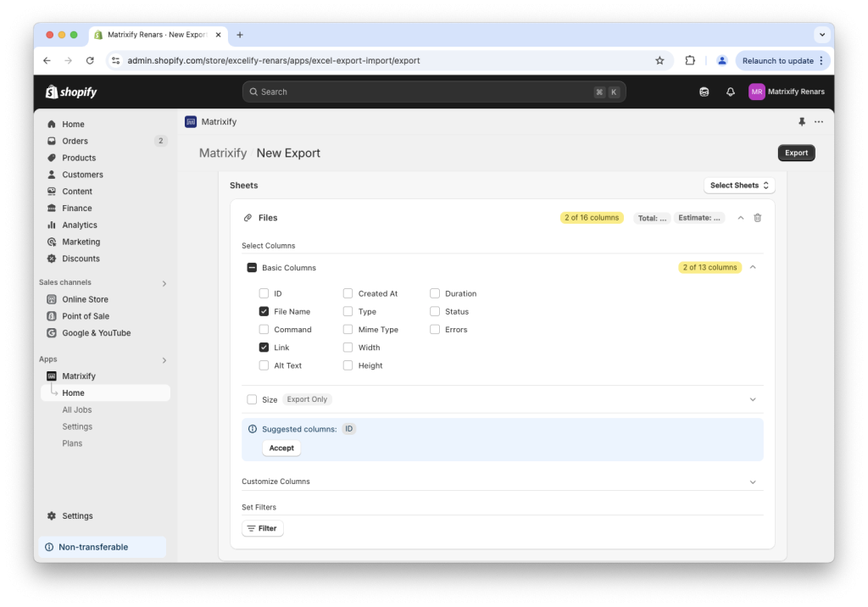This screenshot has height=607, width=868.
Task: Select Analytics in the left sidebar
Action: (80, 225)
